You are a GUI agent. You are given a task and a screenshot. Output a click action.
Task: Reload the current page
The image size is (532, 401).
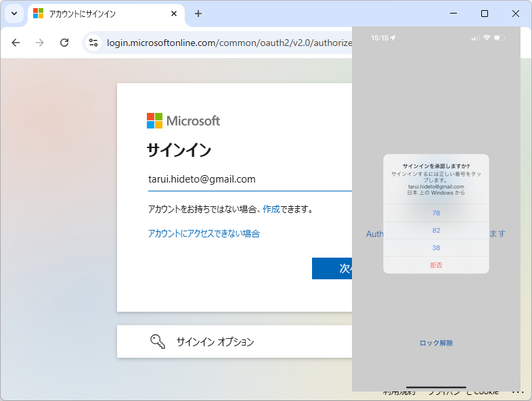coord(64,43)
